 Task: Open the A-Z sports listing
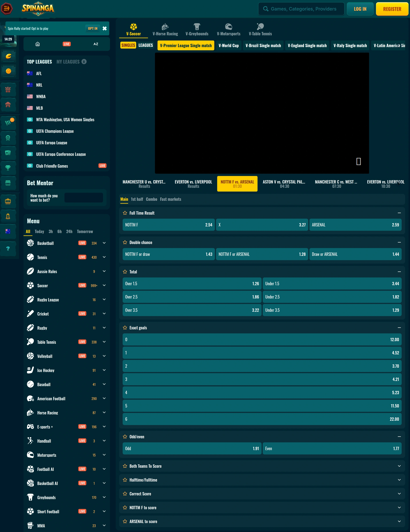(x=96, y=44)
